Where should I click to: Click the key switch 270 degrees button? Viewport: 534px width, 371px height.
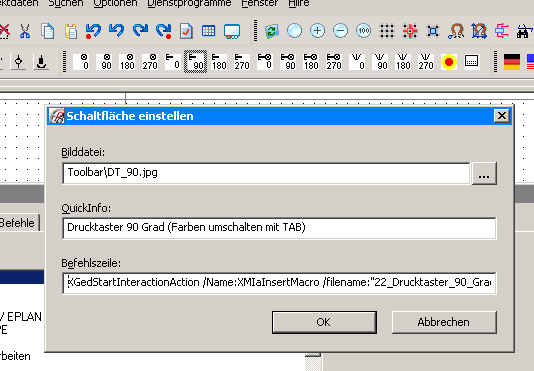coord(334,62)
